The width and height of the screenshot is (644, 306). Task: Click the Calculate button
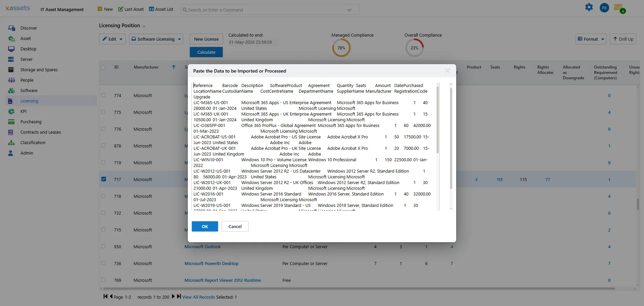pyautogui.click(x=206, y=52)
